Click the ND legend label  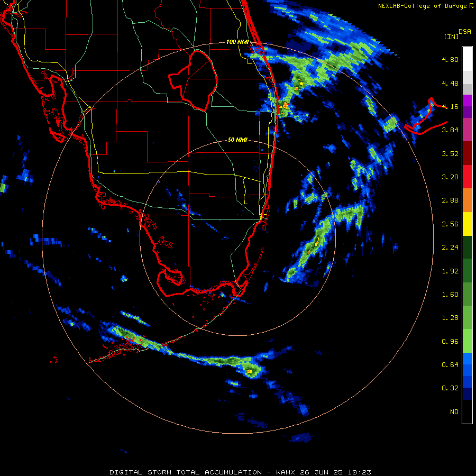454,412
